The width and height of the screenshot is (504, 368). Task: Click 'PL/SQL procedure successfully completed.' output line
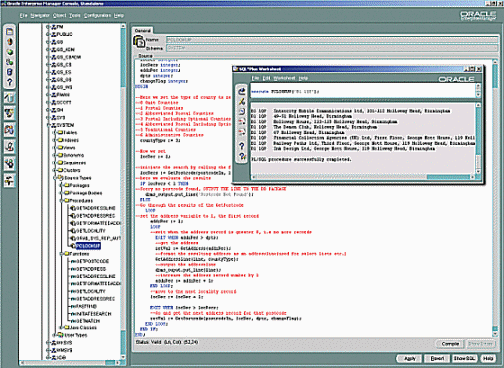[x=301, y=159]
